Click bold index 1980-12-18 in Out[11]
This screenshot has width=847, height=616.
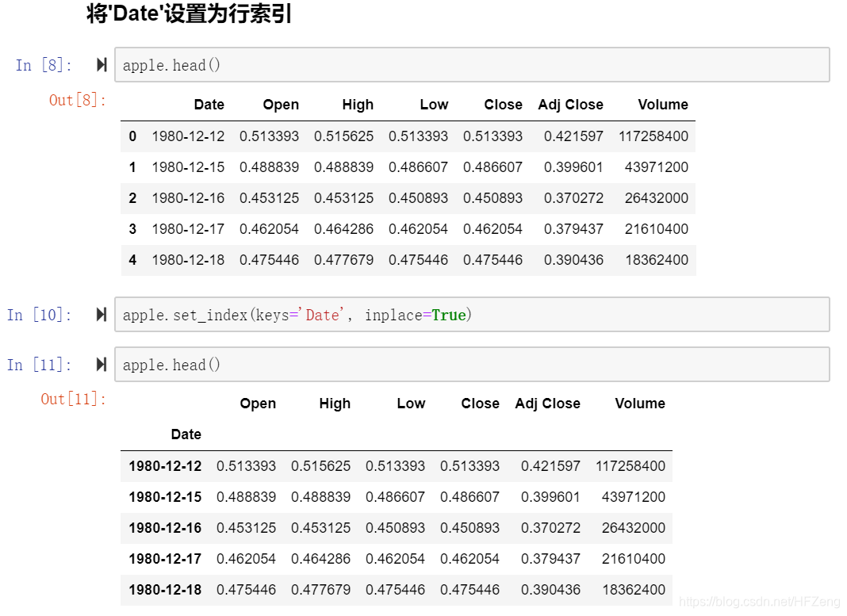(165, 590)
